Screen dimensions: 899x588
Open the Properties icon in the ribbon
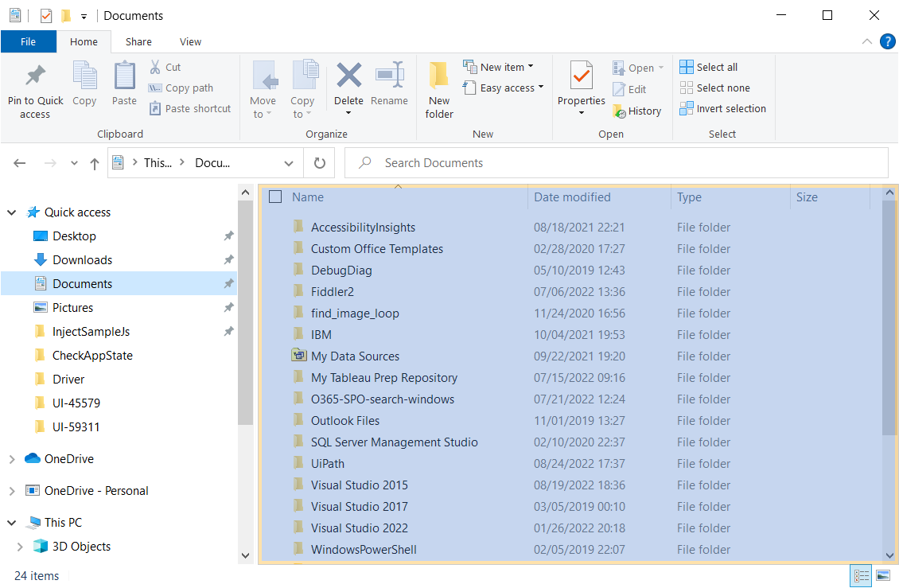tap(581, 76)
